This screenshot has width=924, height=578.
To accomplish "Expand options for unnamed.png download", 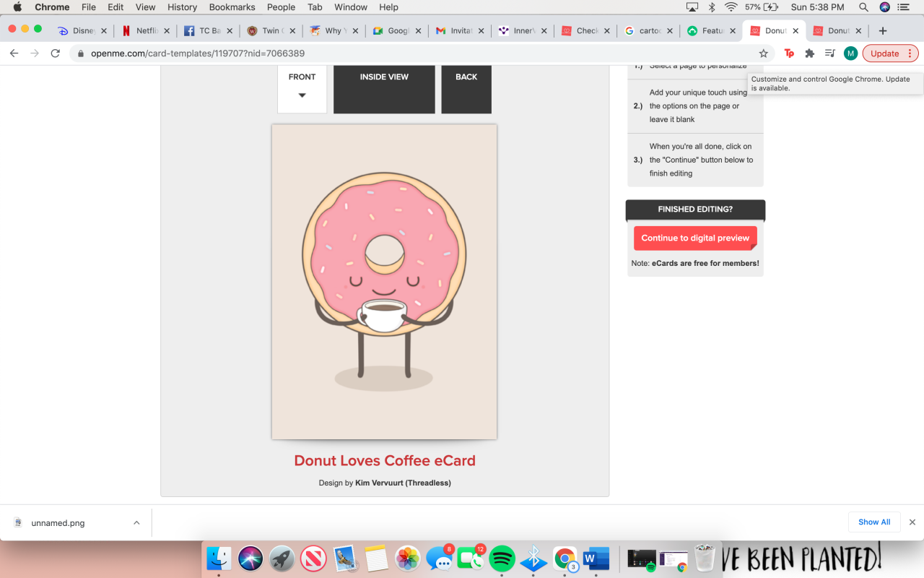I will (x=136, y=522).
